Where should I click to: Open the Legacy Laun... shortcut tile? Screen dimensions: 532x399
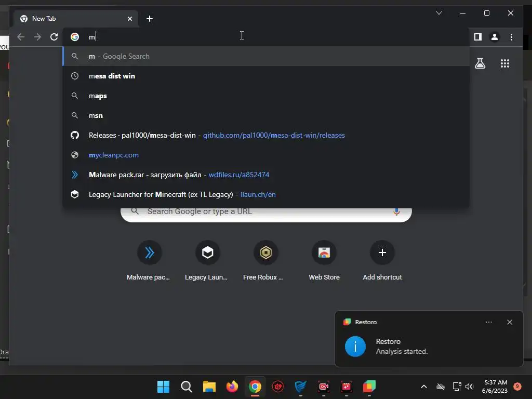coord(207,261)
